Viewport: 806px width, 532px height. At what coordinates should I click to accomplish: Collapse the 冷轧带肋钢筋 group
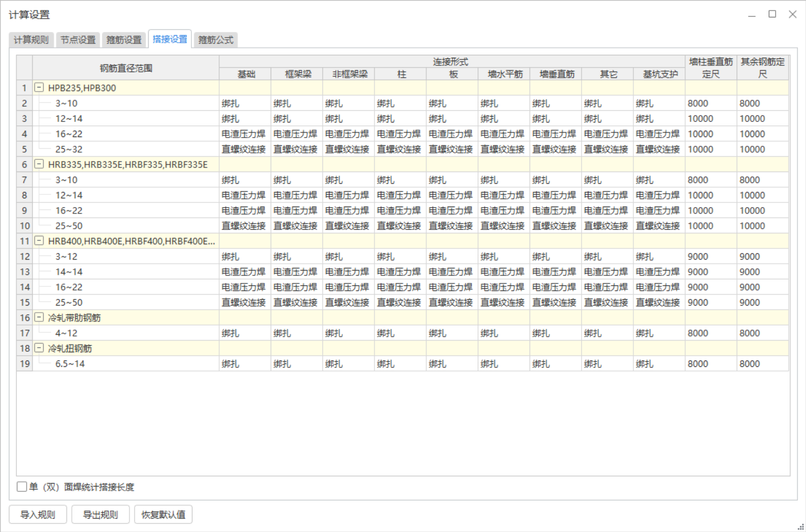[x=39, y=317]
